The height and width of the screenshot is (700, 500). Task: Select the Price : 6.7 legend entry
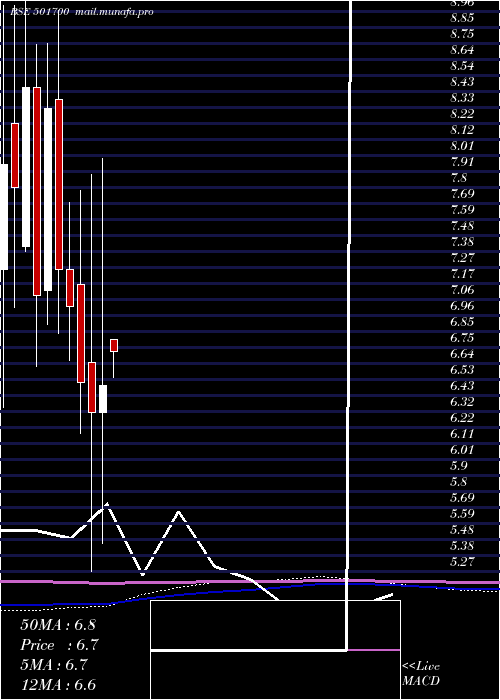(59, 645)
